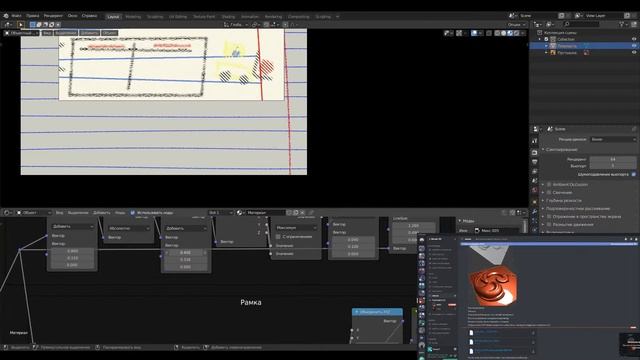Add new view layer icon
Viewport: 640px width, 360px height.
pyautogui.click(x=627, y=16)
